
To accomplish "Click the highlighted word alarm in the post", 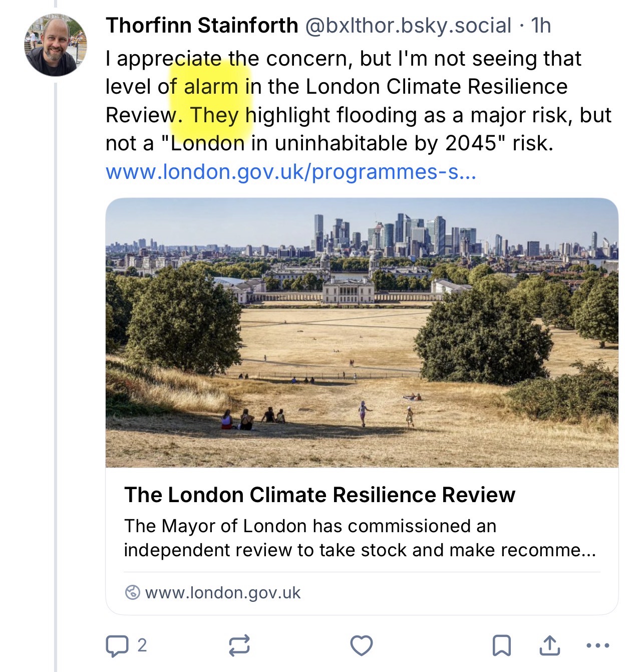I will pos(211,87).
